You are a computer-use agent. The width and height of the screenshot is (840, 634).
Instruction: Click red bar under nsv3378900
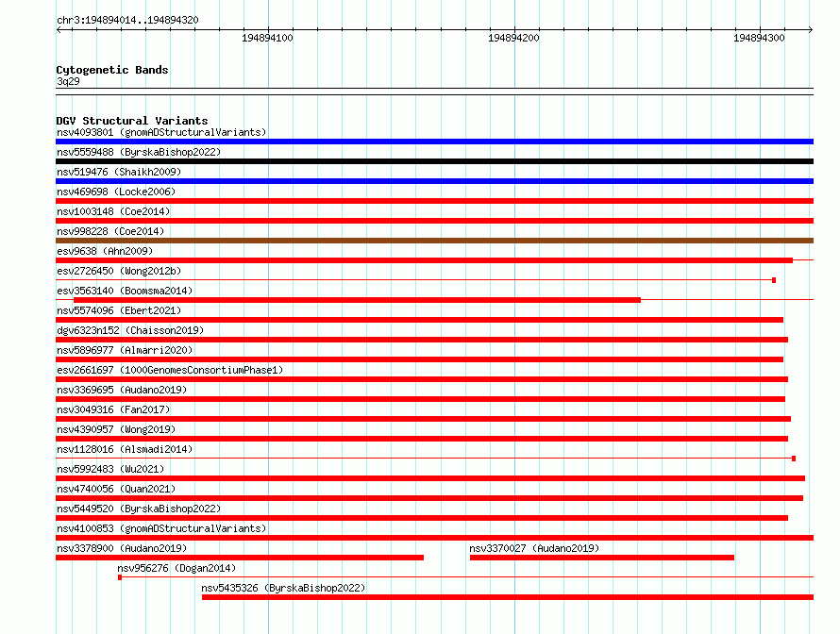click(240, 558)
